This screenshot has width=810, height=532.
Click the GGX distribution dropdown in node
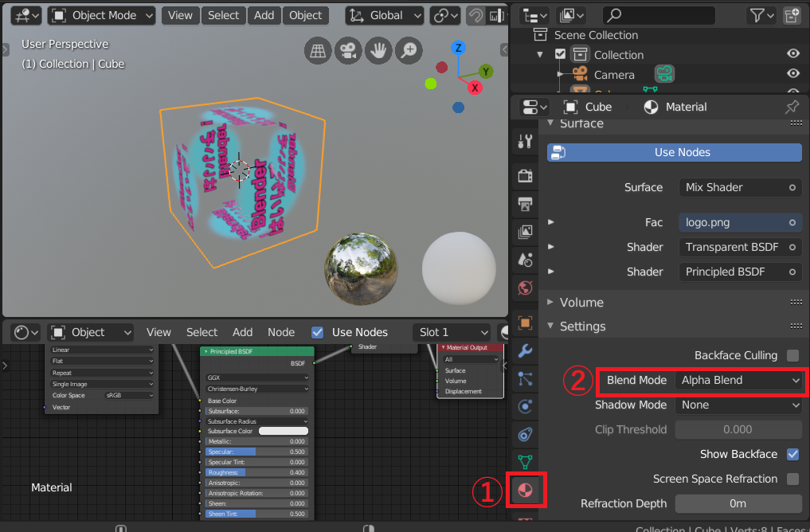coord(256,377)
